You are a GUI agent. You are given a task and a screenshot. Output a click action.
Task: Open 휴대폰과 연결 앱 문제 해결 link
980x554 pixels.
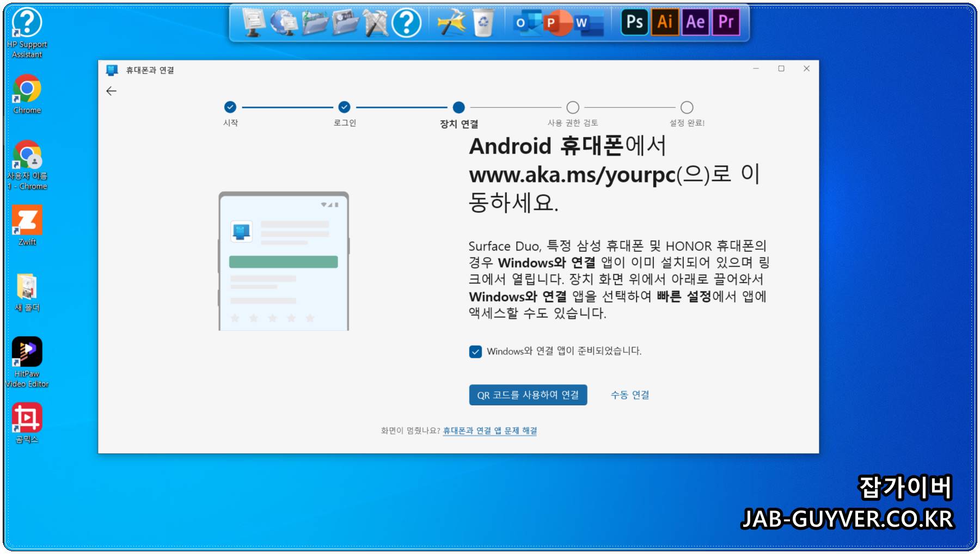coord(490,430)
